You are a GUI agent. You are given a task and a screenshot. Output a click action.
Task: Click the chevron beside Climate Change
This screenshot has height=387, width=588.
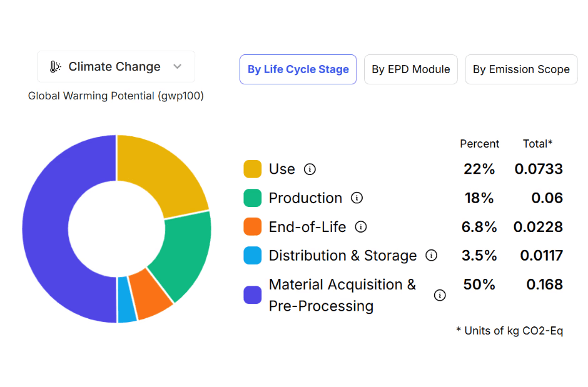(x=177, y=66)
